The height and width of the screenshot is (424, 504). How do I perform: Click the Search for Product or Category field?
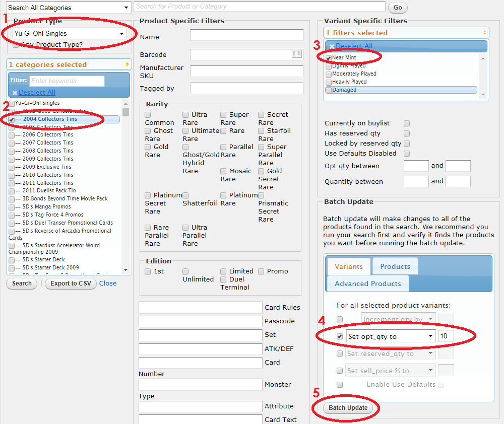(260, 7)
